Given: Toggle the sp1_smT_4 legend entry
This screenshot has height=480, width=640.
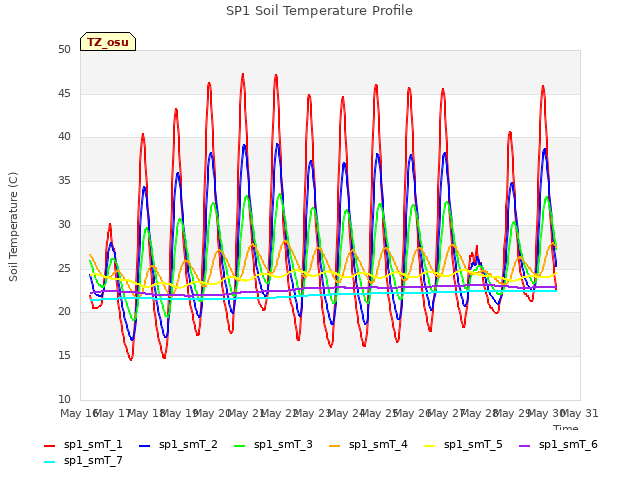Looking at the screenshot, I should tap(368, 445).
